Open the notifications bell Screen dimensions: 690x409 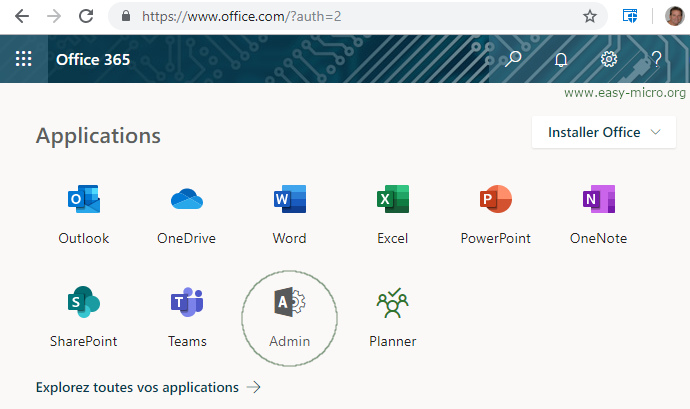coord(561,59)
